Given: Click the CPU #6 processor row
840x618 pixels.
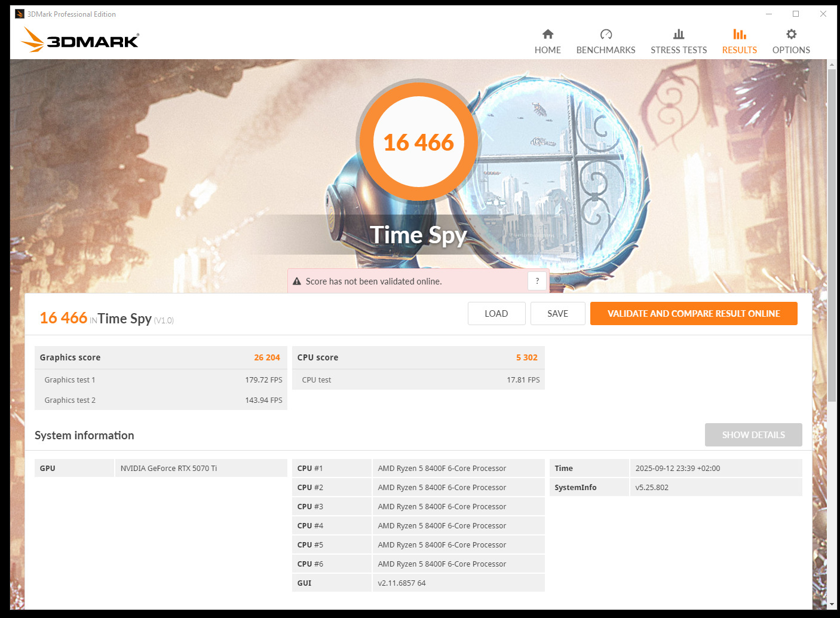Looking at the screenshot, I should tap(418, 564).
